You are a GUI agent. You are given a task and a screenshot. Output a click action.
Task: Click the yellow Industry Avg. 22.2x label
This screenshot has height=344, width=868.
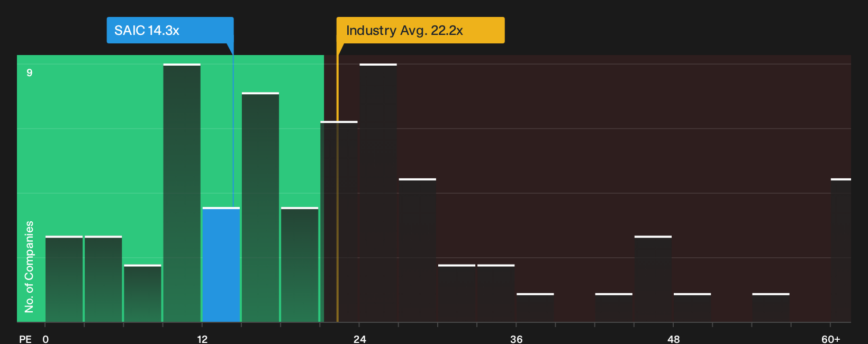[x=421, y=30]
